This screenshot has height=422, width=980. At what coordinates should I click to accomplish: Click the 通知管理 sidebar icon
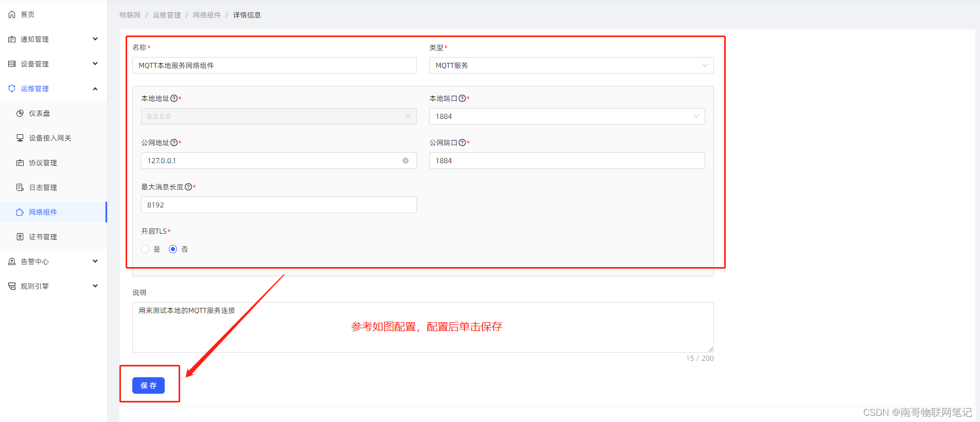(x=12, y=39)
